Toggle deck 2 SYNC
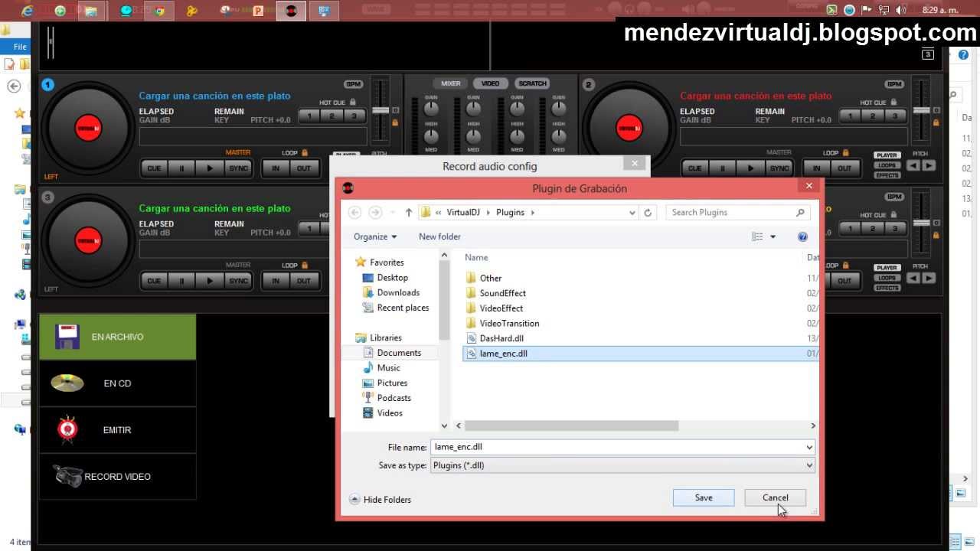The height and width of the screenshot is (551, 980). pos(779,168)
